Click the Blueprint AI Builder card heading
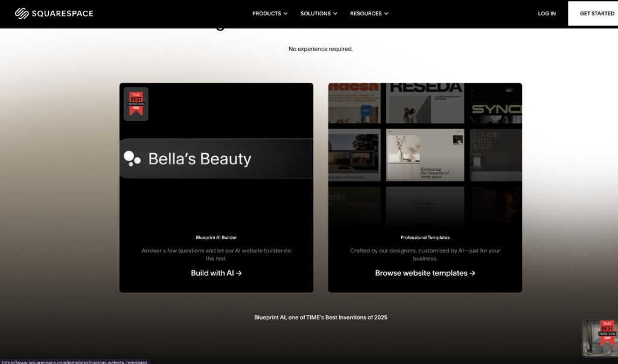The height and width of the screenshot is (364, 618). 216,238
